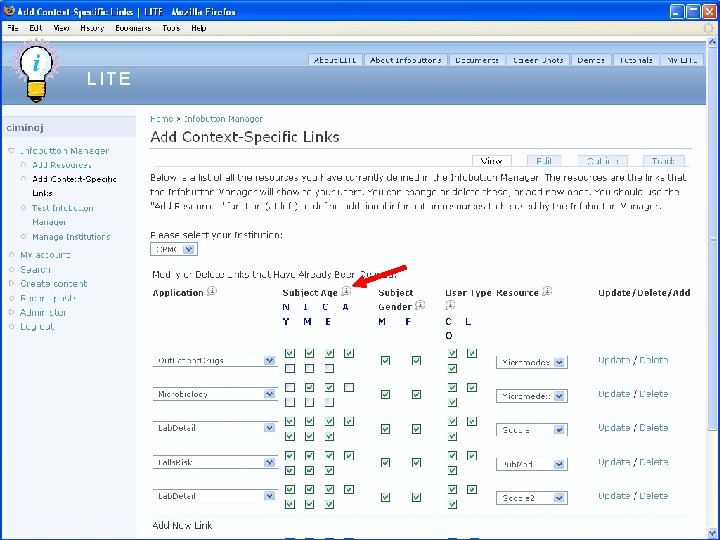Image resolution: width=720 pixels, height=540 pixels.
Task: Uncheck the C age box in the Google resource row
Action: (329, 421)
